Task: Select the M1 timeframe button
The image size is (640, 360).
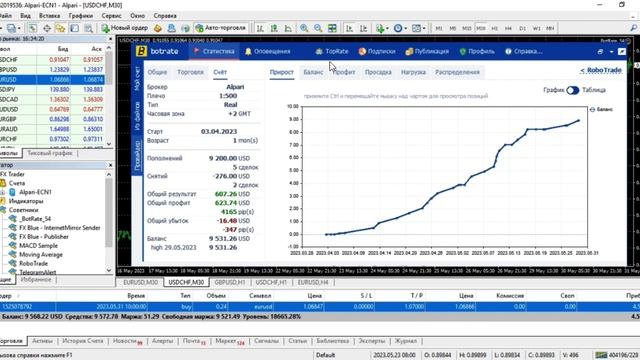Action: [x=439, y=28]
